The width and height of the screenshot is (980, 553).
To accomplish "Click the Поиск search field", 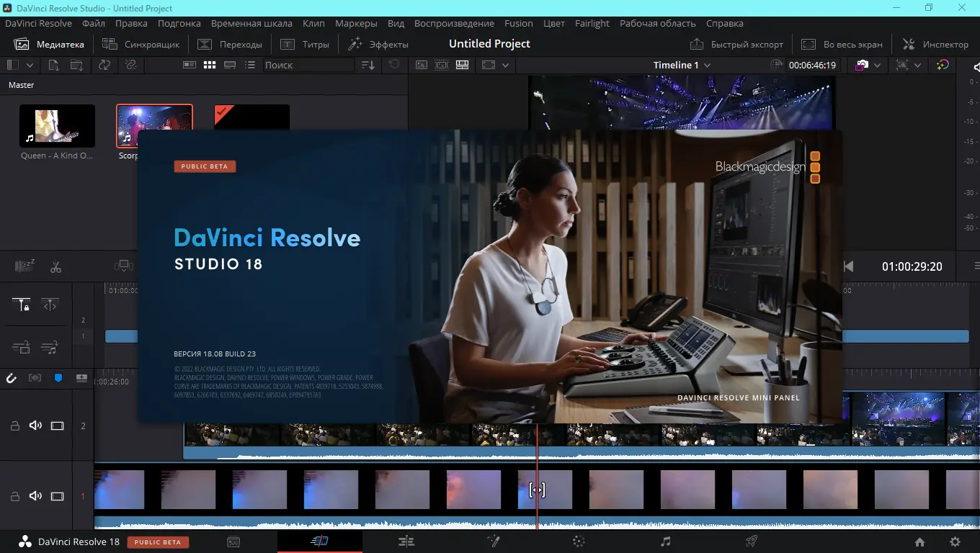I will [308, 65].
